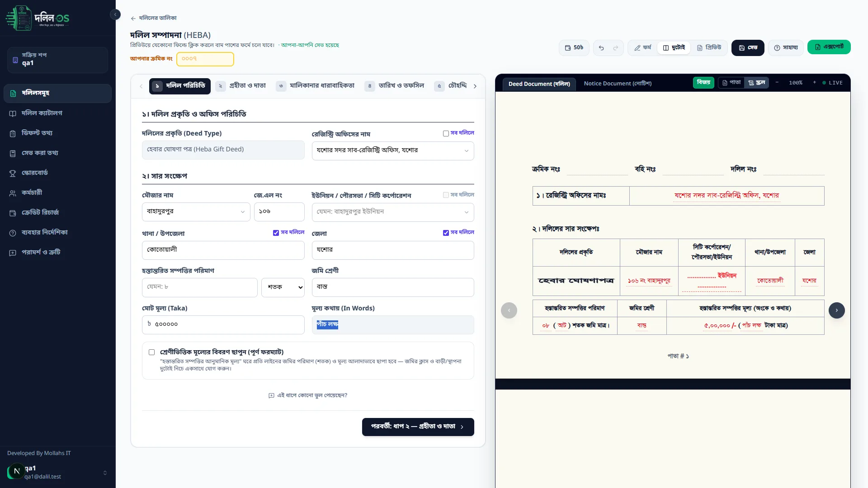868x488 pixels.
Task: Click the সেভ save button
Action: coord(748,48)
